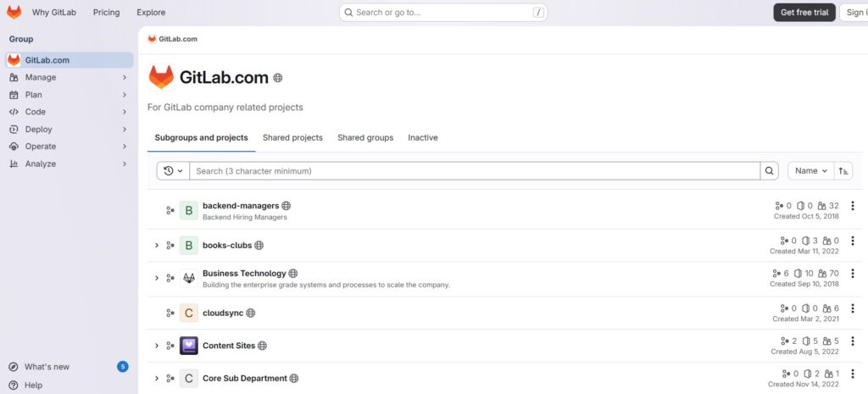Click the Get free trial button

tap(804, 13)
